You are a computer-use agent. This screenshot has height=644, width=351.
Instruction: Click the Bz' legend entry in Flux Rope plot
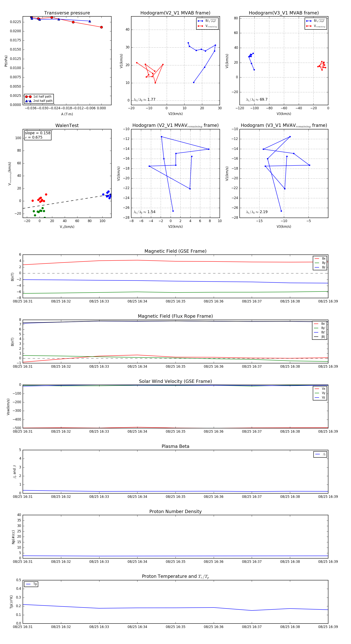320,332
